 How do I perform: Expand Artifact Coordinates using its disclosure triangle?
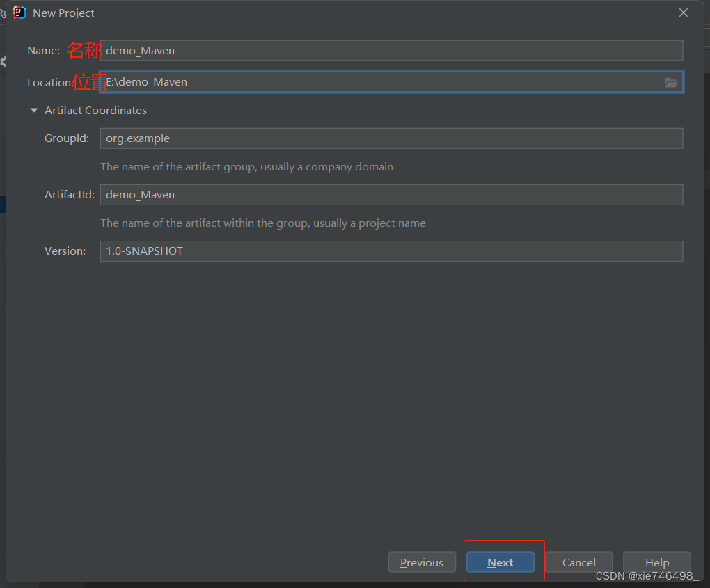click(33, 110)
